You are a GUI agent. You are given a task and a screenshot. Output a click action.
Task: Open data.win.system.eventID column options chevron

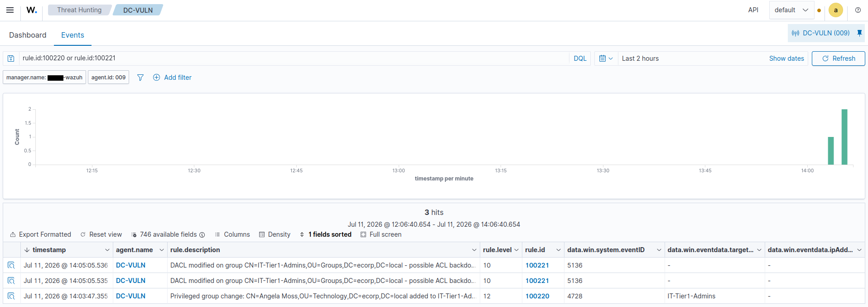point(659,250)
